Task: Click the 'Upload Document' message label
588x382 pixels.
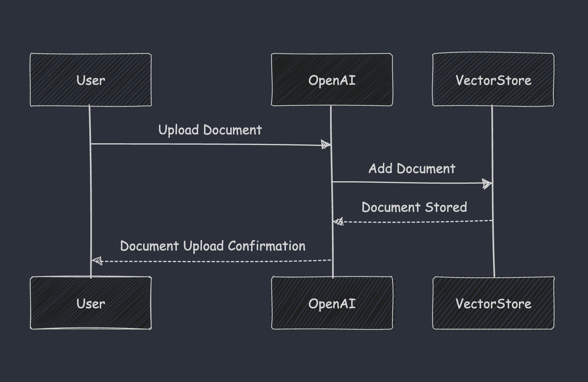Action: (x=210, y=130)
